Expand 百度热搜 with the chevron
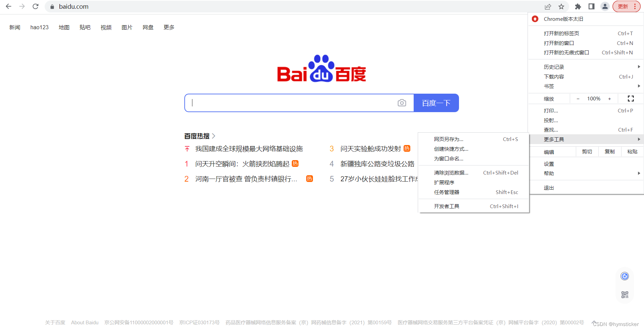 [x=214, y=136]
